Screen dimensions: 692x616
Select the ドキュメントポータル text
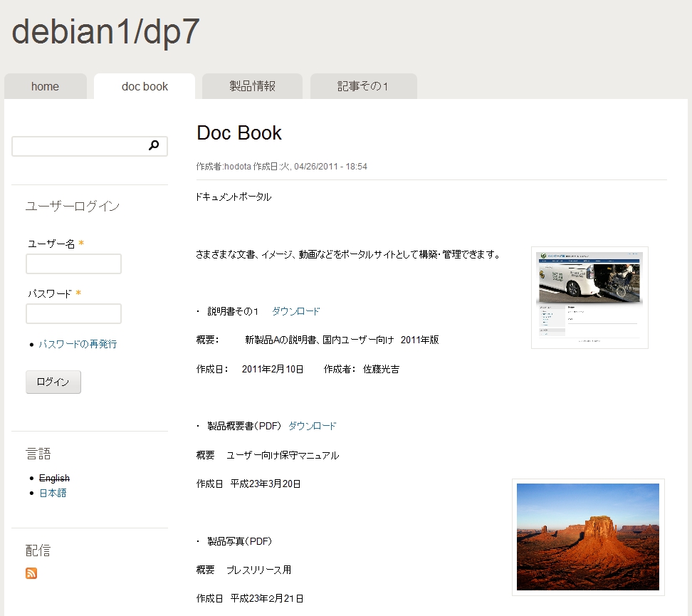tap(234, 197)
